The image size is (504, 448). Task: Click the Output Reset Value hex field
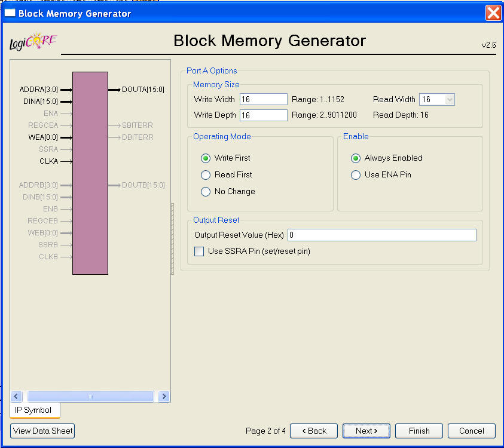click(x=382, y=235)
